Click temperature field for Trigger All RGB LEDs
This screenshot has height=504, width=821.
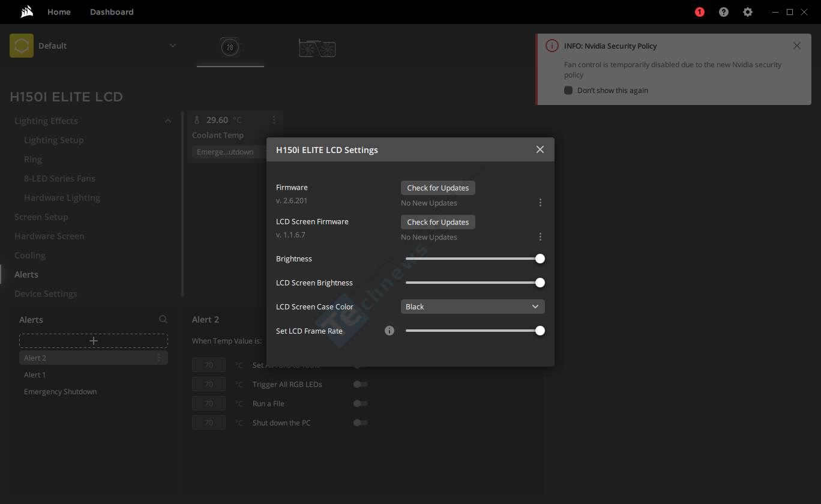pos(209,384)
